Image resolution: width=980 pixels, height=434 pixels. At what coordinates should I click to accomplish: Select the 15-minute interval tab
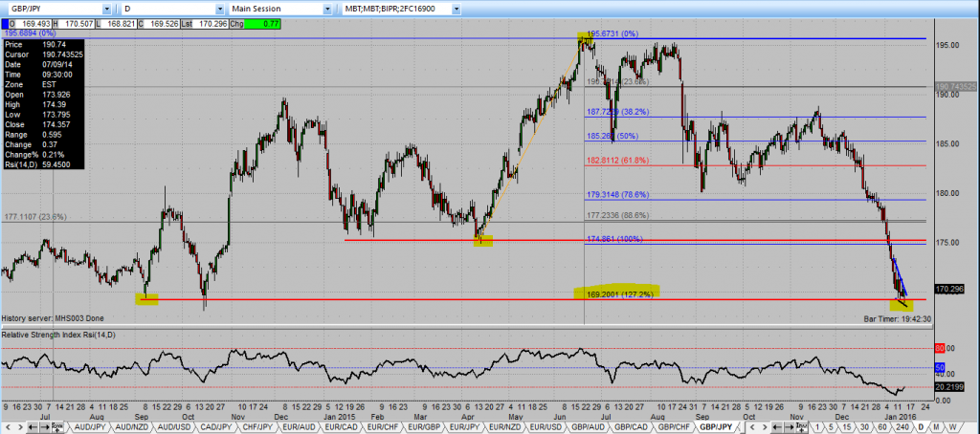click(x=846, y=426)
